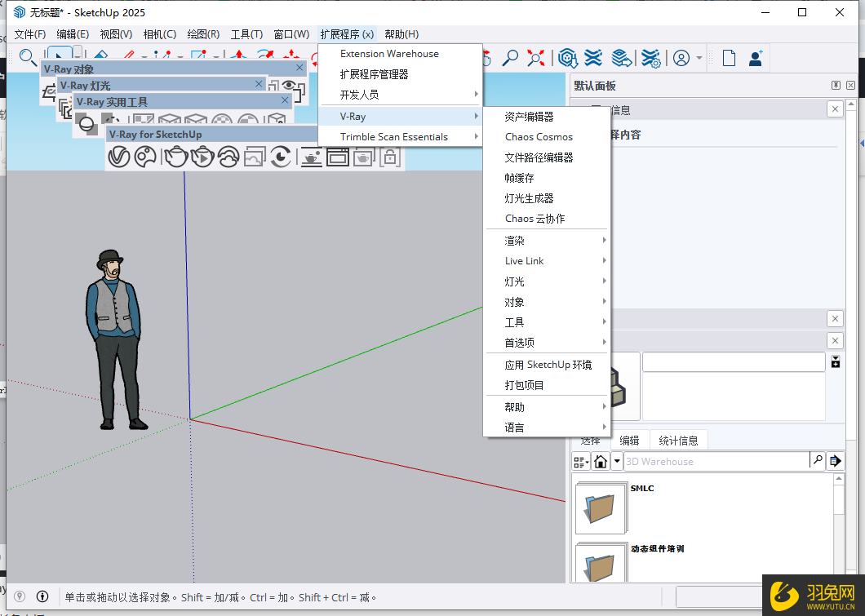Viewport: 865px width, 616px height.
Task: Open the 绘图(R) menu
Action: coord(203,34)
